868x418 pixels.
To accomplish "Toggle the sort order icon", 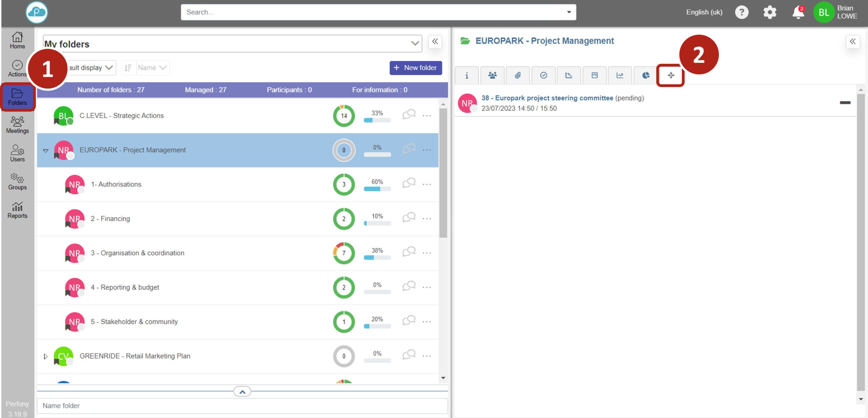I will (128, 68).
